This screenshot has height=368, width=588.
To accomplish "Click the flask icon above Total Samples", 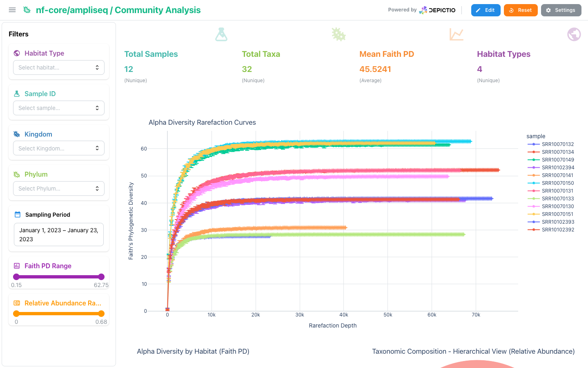I will [x=221, y=34].
